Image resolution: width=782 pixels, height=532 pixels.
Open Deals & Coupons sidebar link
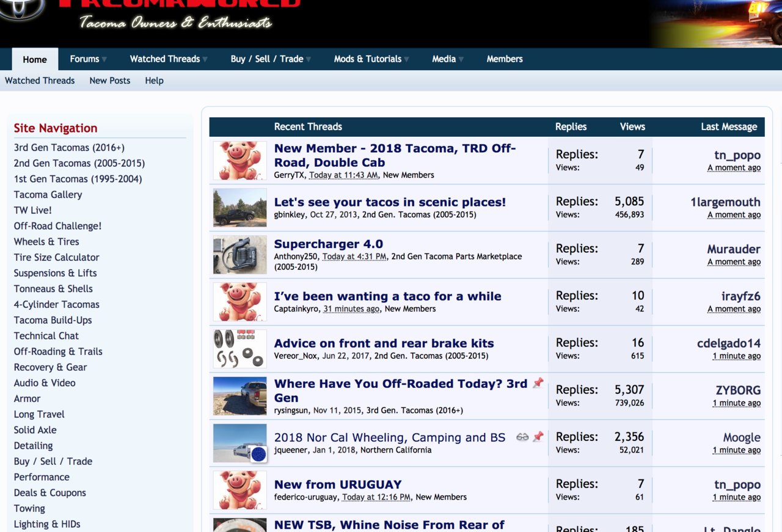[x=50, y=493]
